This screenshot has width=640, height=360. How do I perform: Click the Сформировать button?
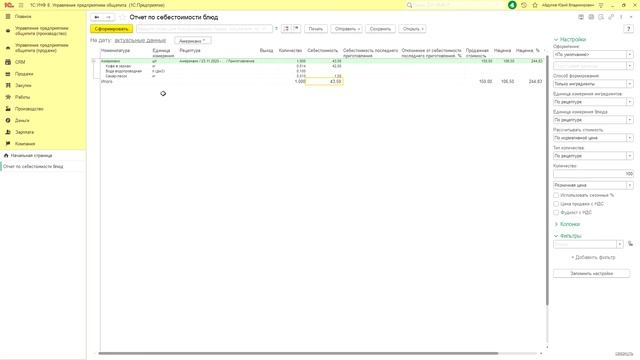[x=111, y=29]
